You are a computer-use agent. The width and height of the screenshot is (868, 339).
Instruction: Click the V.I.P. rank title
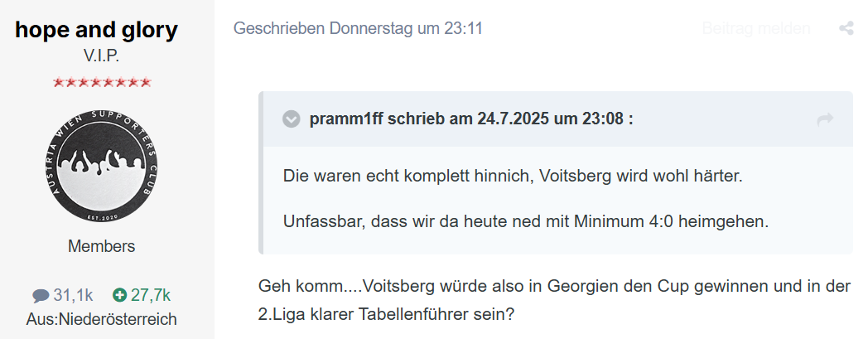(101, 56)
